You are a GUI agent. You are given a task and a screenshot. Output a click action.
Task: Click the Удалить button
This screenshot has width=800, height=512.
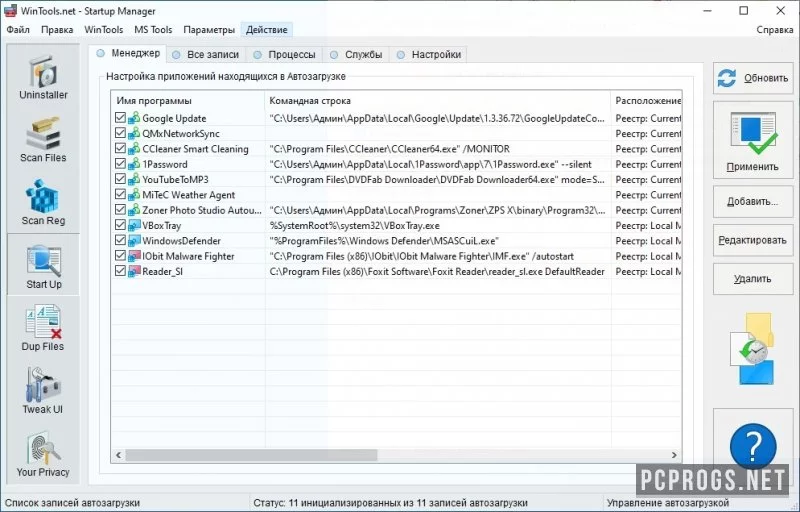point(753,279)
